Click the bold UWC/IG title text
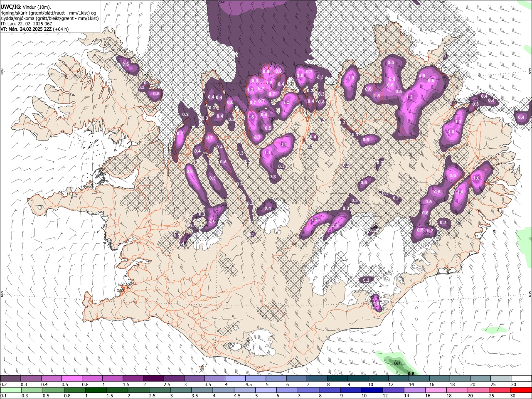 (x=10, y=7)
